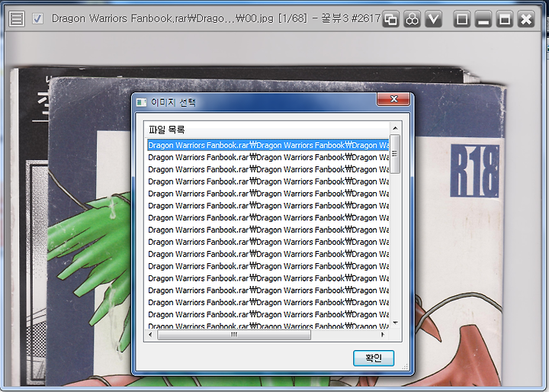Click the horizontal scrollbar left arrow in the file list

point(150,335)
